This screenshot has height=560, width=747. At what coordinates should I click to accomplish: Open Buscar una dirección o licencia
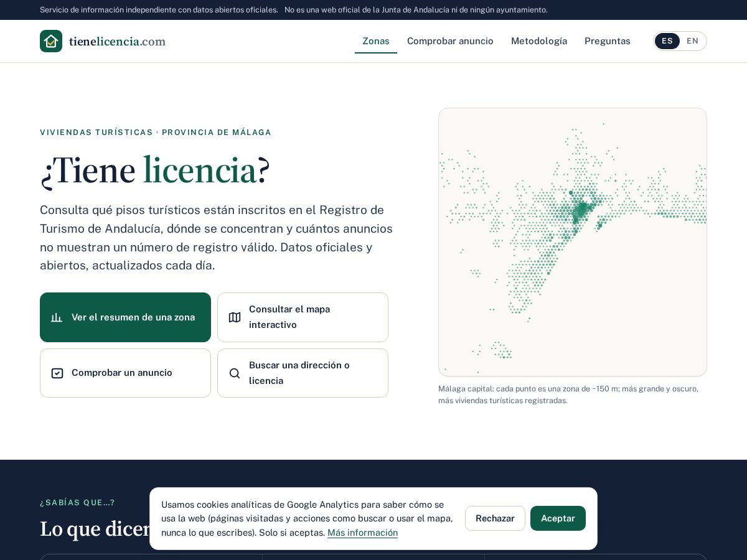303,373
